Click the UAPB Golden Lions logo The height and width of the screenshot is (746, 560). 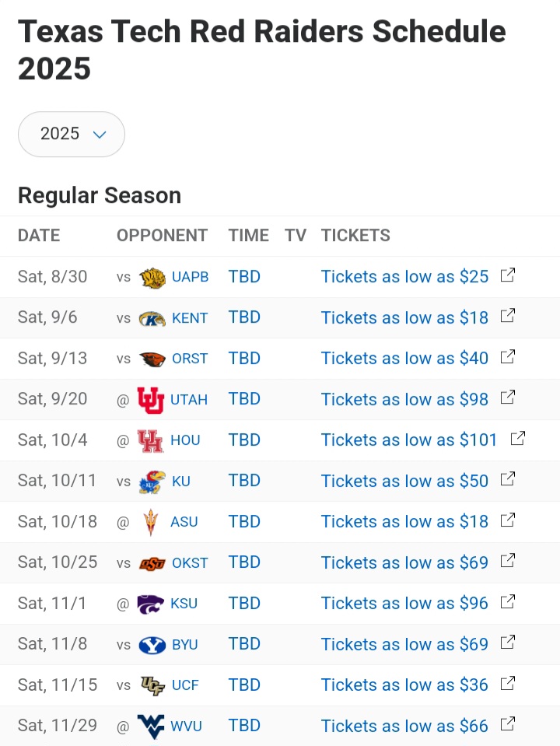coord(152,278)
